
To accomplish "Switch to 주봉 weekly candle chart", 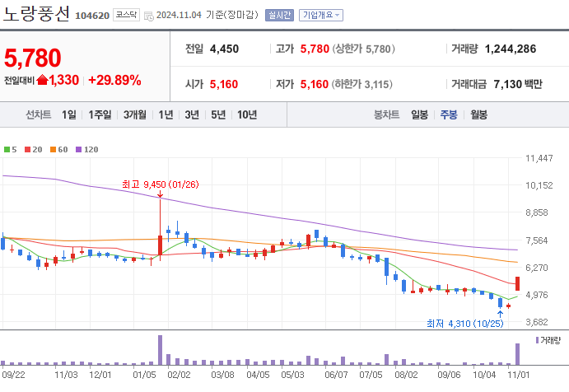I will coord(449,115).
